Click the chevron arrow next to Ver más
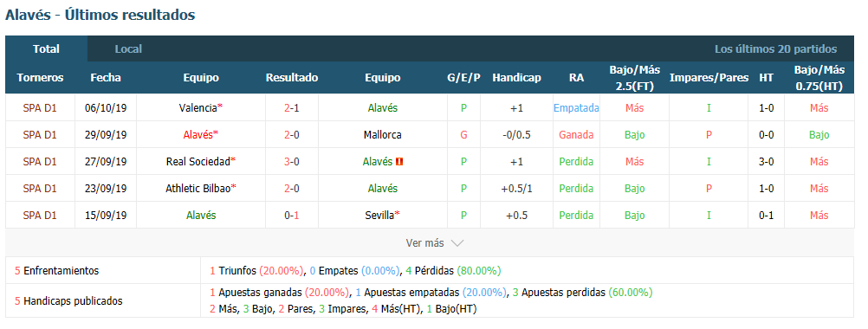 [x=457, y=243]
